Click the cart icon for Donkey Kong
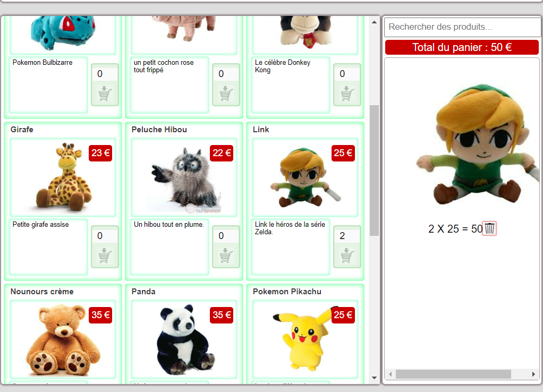The width and height of the screenshot is (543, 392). (x=347, y=94)
